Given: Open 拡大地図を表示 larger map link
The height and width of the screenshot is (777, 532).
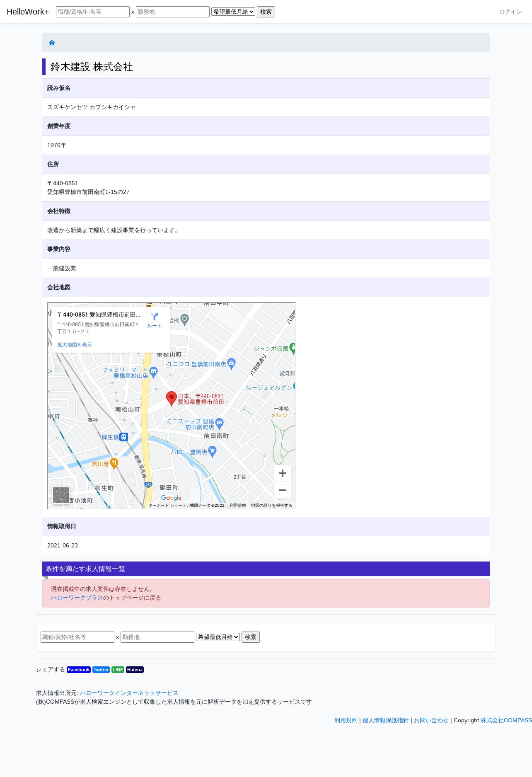Looking at the screenshot, I should (x=75, y=345).
